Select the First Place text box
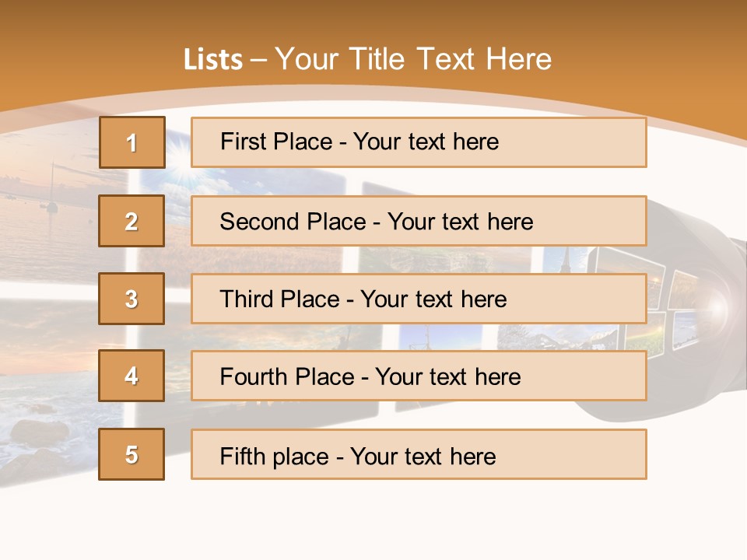 coord(419,142)
